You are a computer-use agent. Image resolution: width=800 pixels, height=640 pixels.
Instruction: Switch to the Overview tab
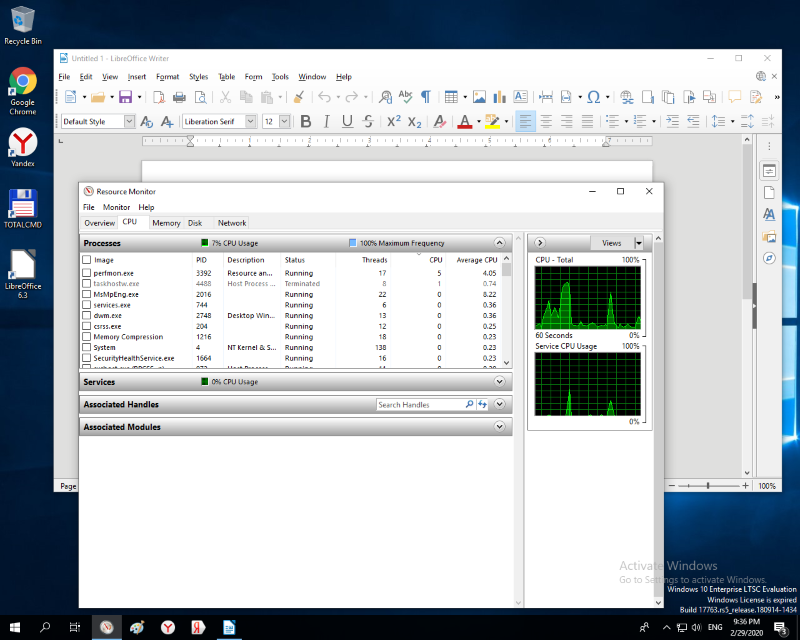99,223
